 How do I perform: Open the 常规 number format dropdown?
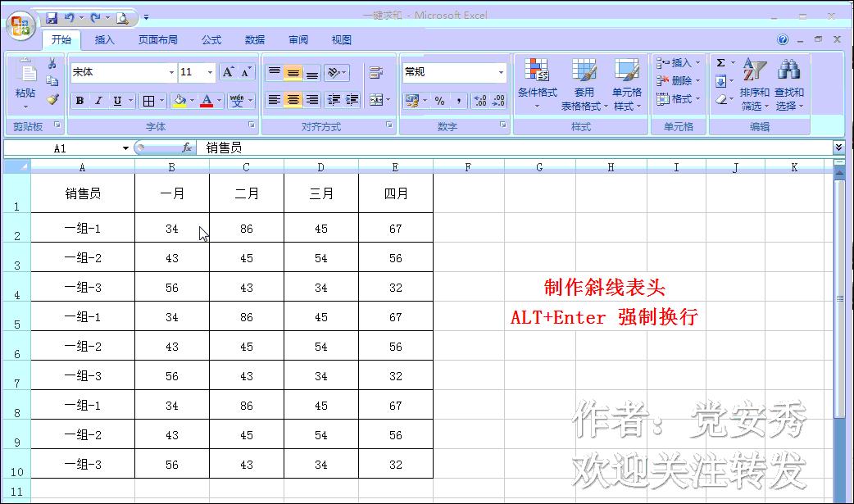point(502,72)
